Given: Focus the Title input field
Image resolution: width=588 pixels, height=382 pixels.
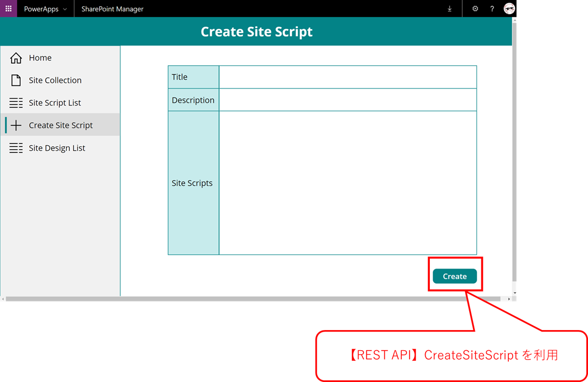Looking at the screenshot, I should 348,77.
